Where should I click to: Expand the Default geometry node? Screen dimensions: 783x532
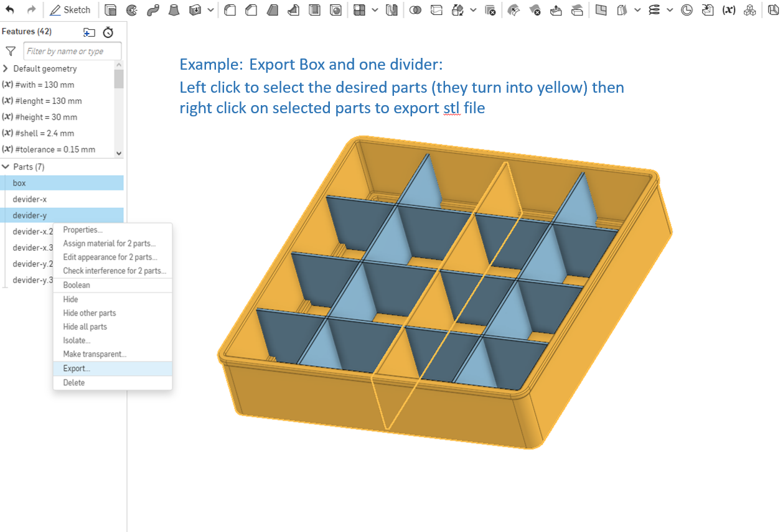tap(5, 68)
